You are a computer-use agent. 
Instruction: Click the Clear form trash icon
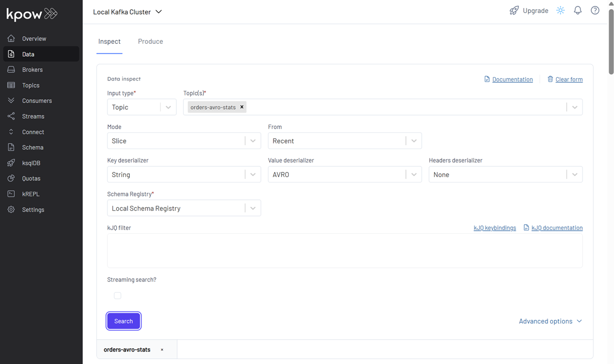[550, 79]
